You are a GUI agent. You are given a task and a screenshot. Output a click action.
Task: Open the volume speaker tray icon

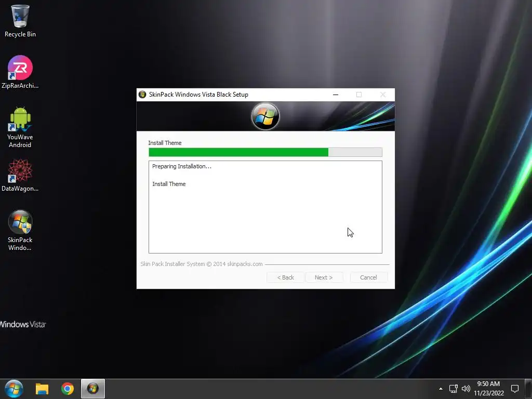pyautogui.click(x=466, y=389)
